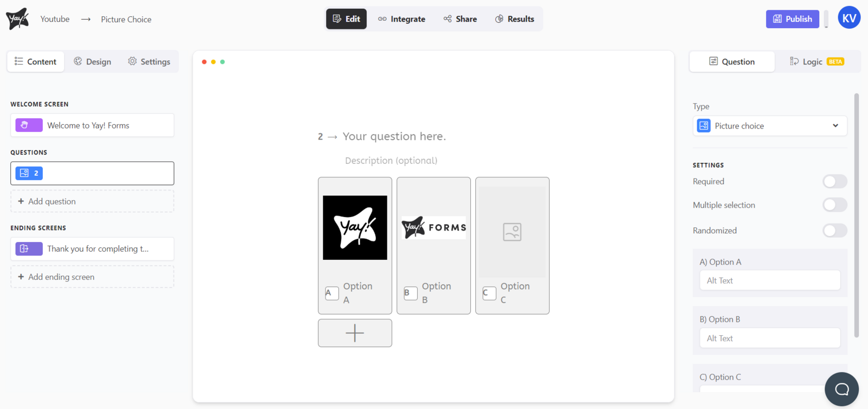868x409 pixels.
Task: Click Add ending screen
Action: pyautogui.click(x=92, y=277)
